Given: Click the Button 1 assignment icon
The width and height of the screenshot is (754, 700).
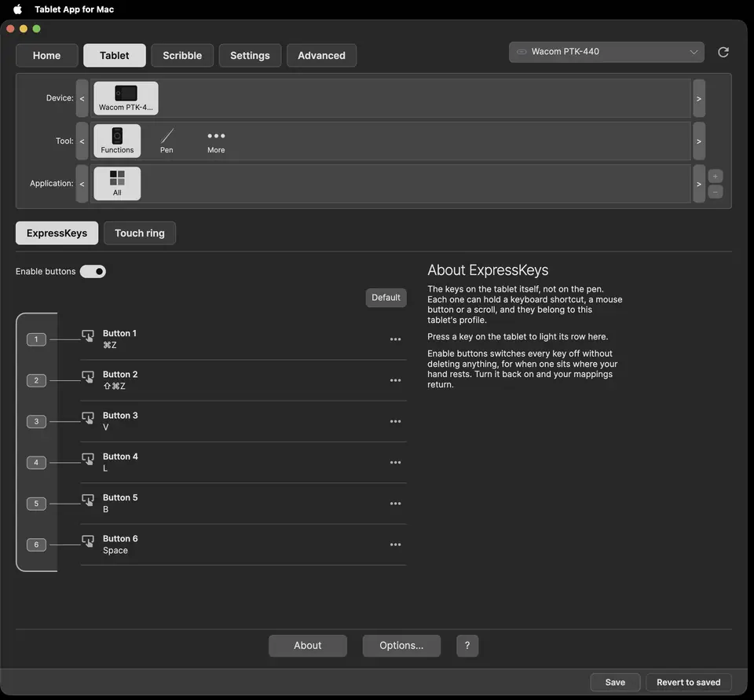Looking at the screenshot, I should click(88, 335).
